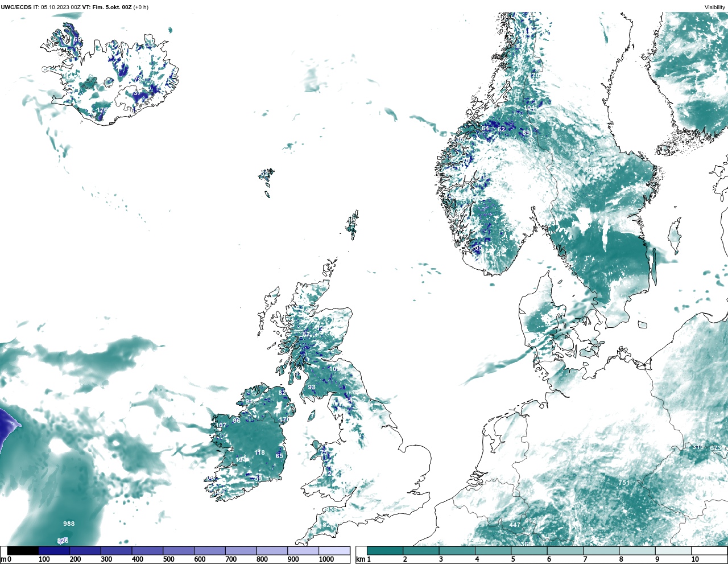Viewport: 728px width, 564px height.
Task: Select the dark navy 100–200 m swatch
Action: point(54,551)
